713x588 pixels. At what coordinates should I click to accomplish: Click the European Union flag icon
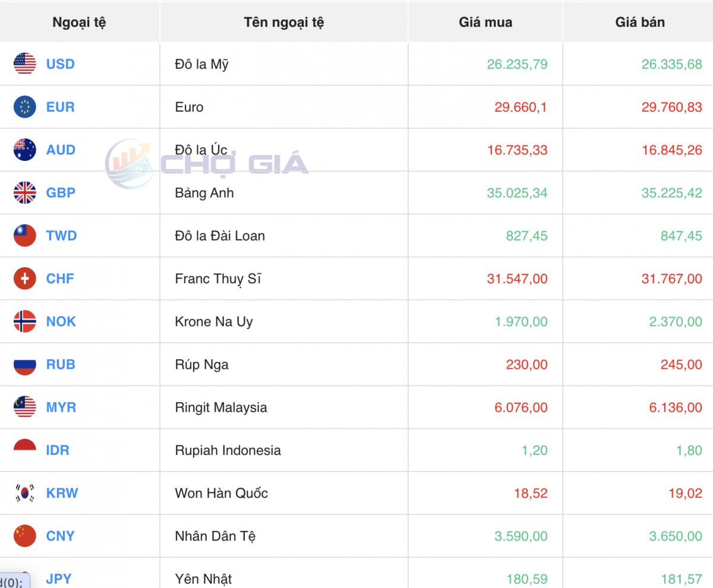point(25,107)
